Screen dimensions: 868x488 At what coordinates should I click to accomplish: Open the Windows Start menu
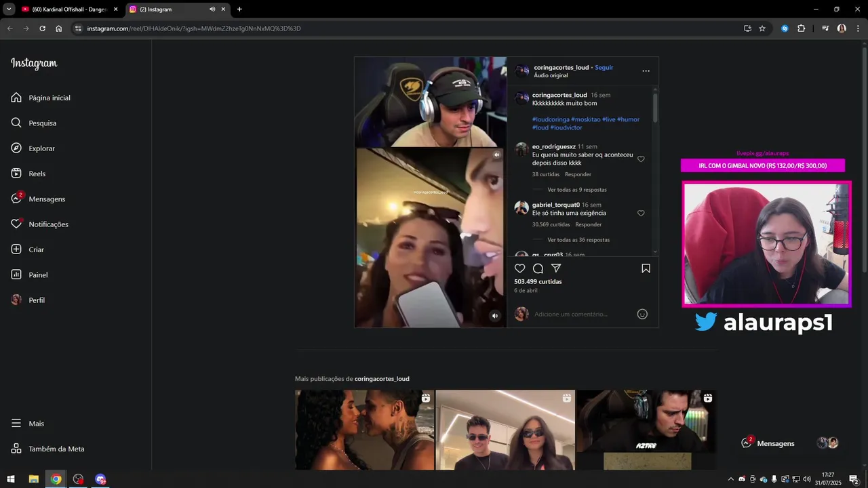coord(11,479)
